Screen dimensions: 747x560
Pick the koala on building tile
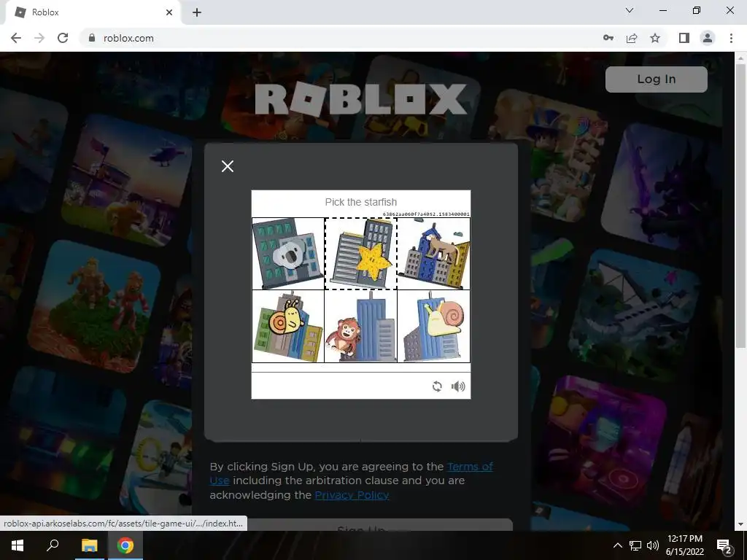pyautogui.click(x=288, y=254)
